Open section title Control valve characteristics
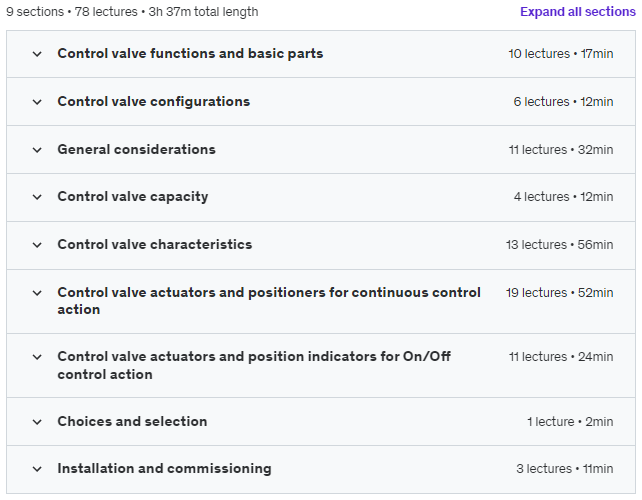642x500 pixels. 155,244
